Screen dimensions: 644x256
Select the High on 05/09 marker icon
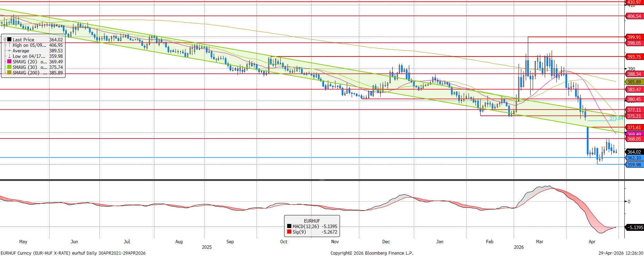point(9,45)
